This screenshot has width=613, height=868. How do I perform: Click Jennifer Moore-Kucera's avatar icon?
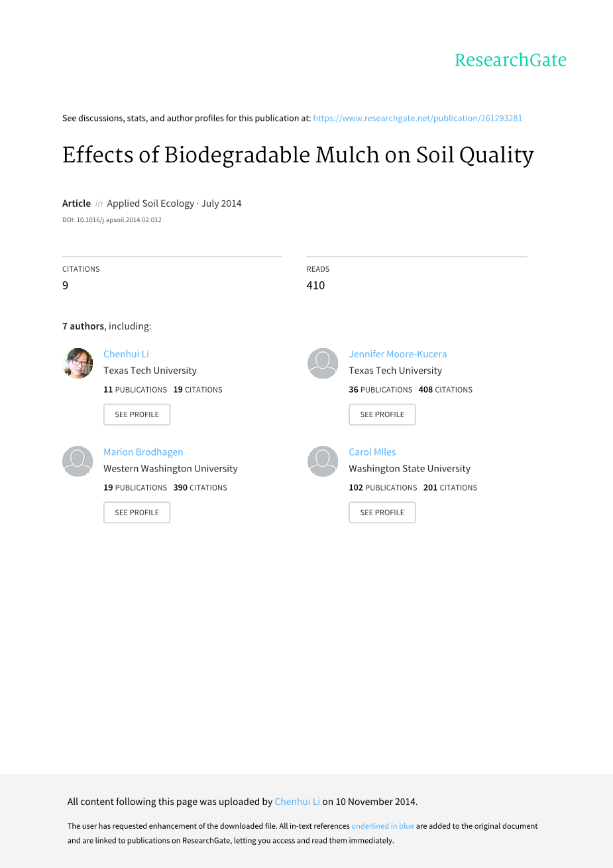point(323,363)
